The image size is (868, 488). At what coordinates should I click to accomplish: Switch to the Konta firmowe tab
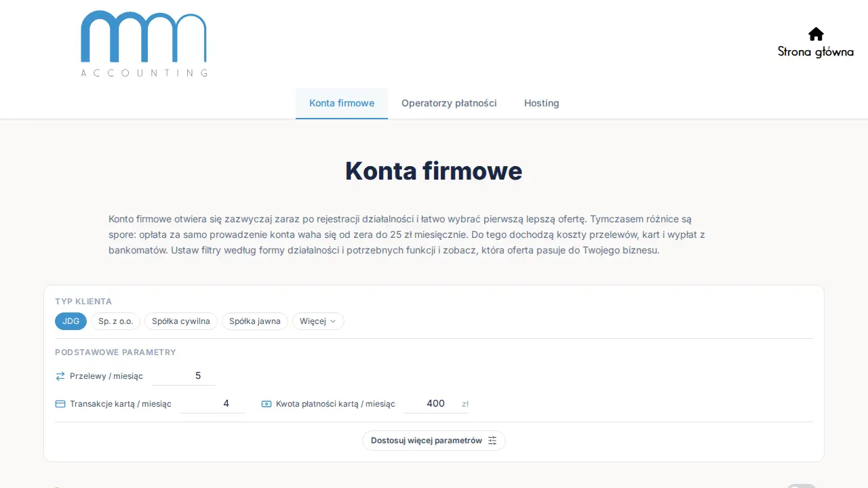(342, 103)
